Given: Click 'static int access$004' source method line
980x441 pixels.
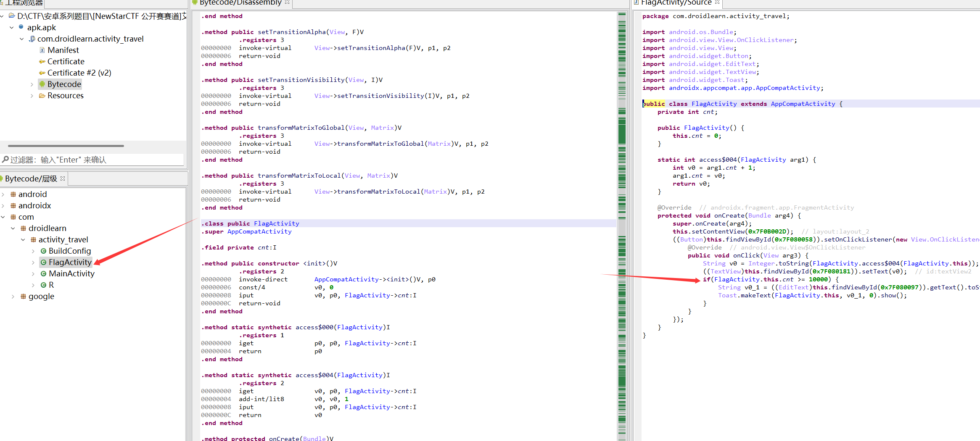Looking at the screenshot, I should tap(737, 160).
